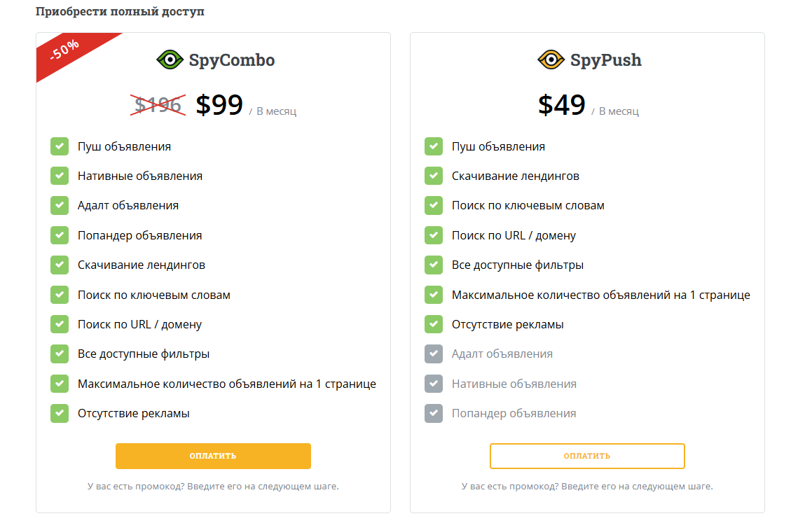The height and width of the screenshot is (523, 812).
Task: Click the gray check beside SpyPush Адалт объявления
Action: click(x=434, y=354)
